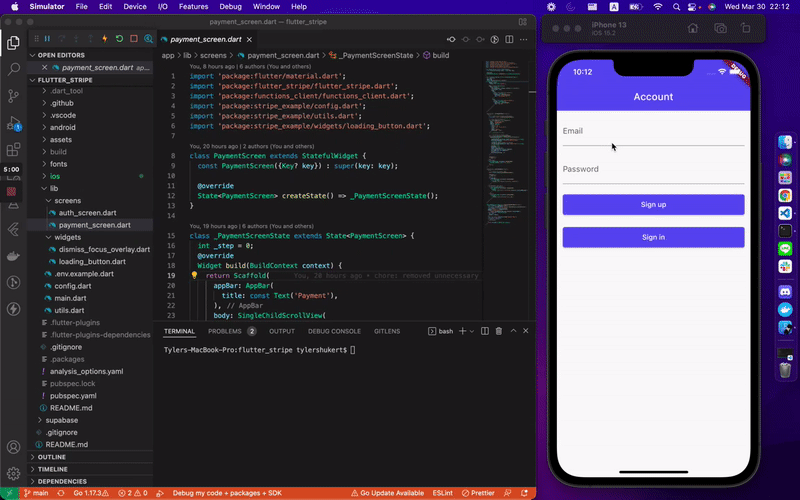Open the Flutter widget inspector from the debug toolbar
The height and width of the screenshot is (500, 800).
point(148,39)
